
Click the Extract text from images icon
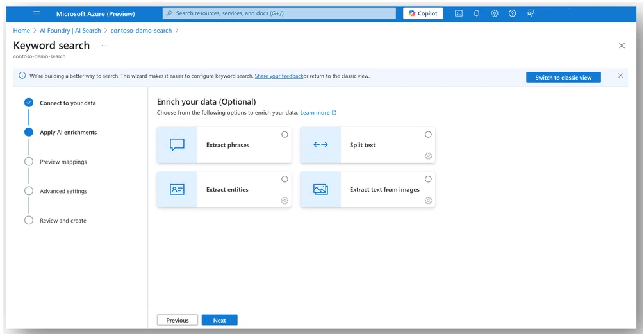(x=320, y=189)
